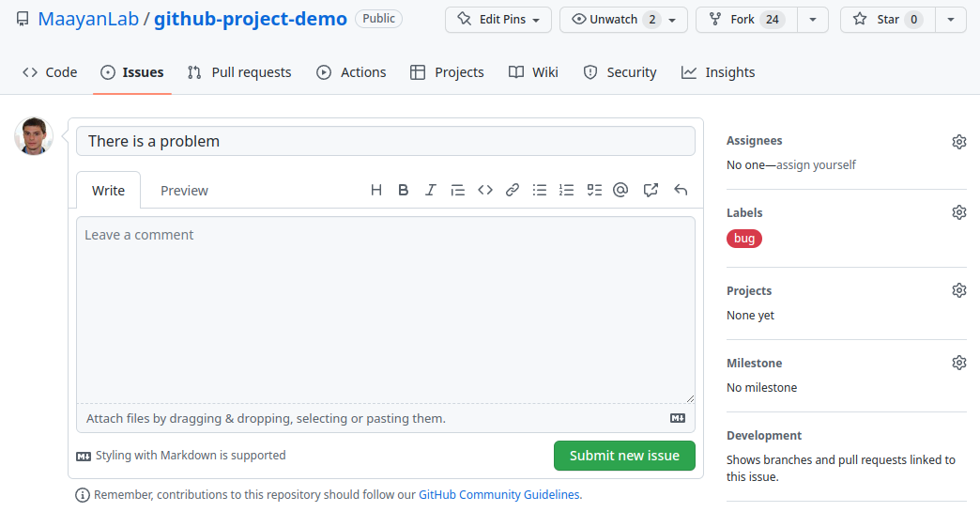Insert a numbered list
This screenshot has height=512, width=980.
[566, 190]
